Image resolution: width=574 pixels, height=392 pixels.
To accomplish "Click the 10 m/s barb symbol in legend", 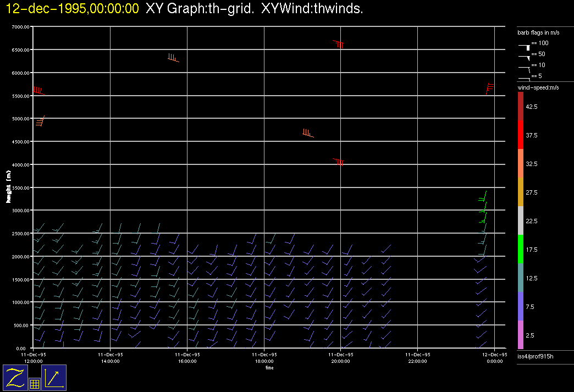I will [525, 68].
